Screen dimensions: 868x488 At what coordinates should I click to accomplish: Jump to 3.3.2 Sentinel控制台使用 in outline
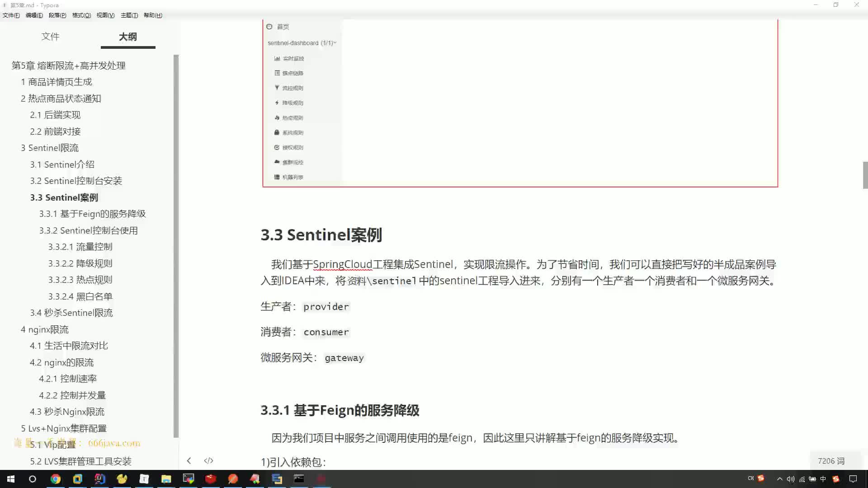pyautogui.click(x=89, y=230)
